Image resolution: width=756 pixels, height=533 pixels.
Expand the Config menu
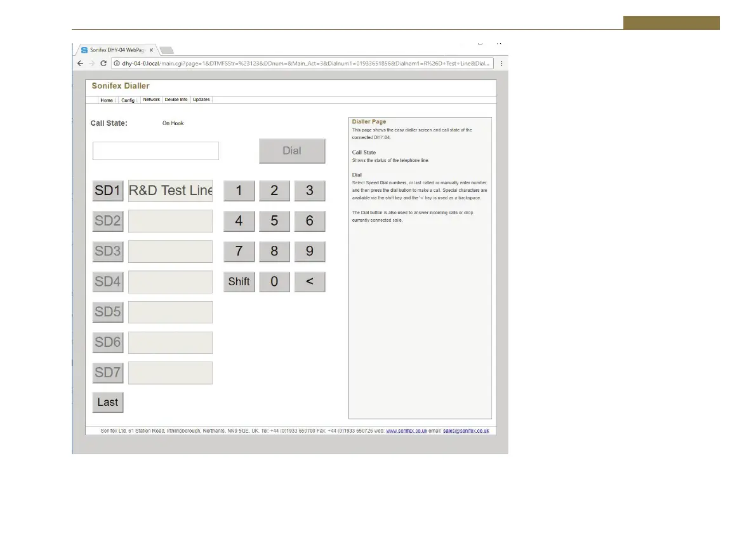(129, 100)
